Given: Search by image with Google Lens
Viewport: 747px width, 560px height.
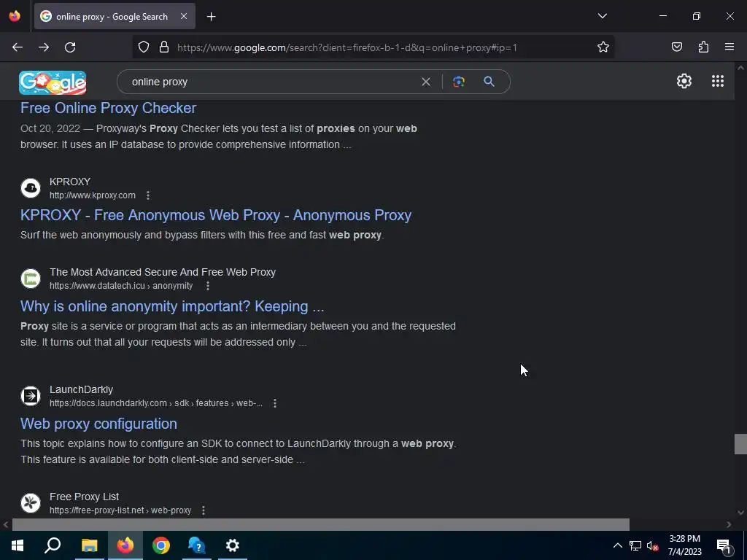Looking at the screenshot, I should (459, 82).
